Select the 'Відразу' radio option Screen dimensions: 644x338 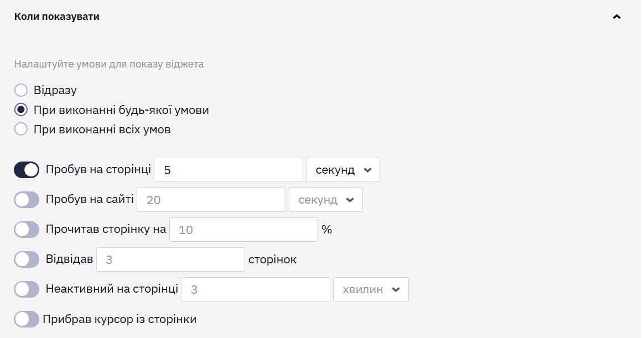coord(21,90)
